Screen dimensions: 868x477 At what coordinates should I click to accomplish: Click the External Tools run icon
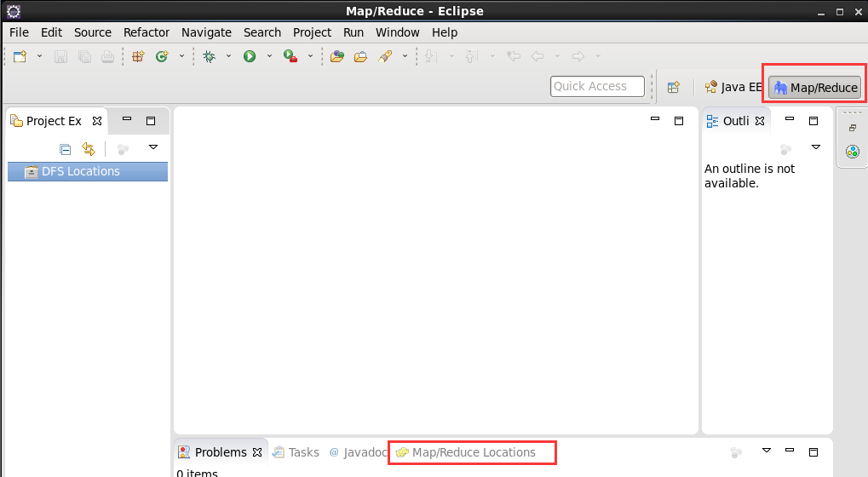[x=290, y=56]
